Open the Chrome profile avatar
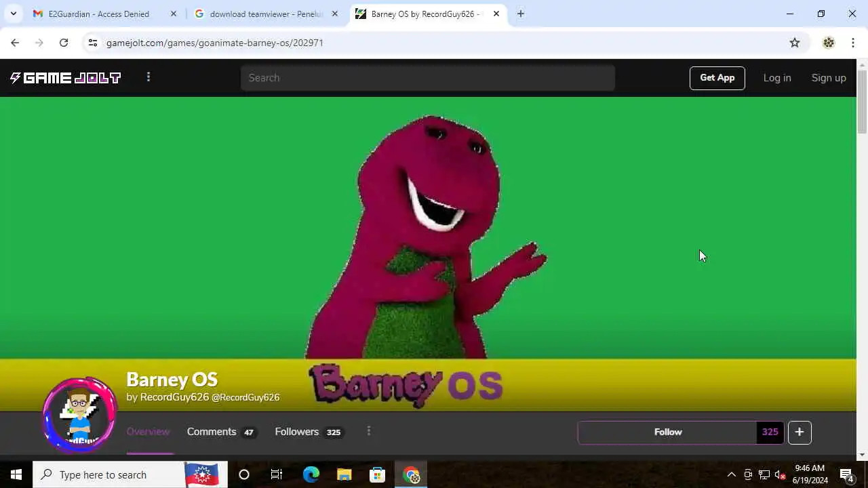 click(x=829, y=43)
